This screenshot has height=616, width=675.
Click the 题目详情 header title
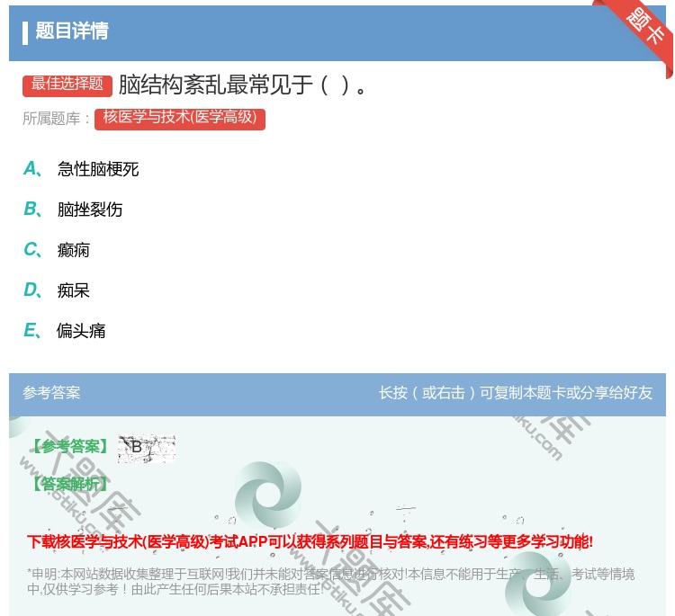click(x=72, y=31)
